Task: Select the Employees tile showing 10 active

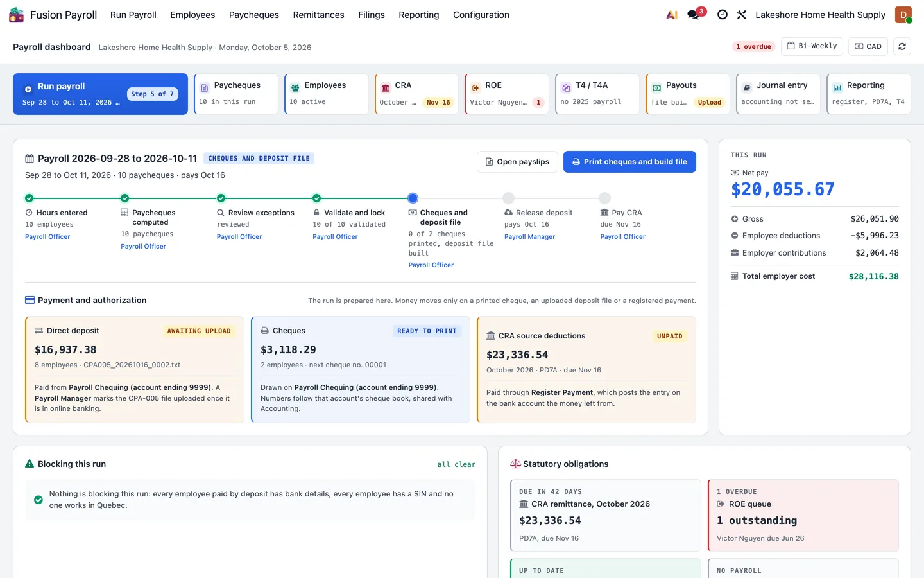Action: pos(327,94)
